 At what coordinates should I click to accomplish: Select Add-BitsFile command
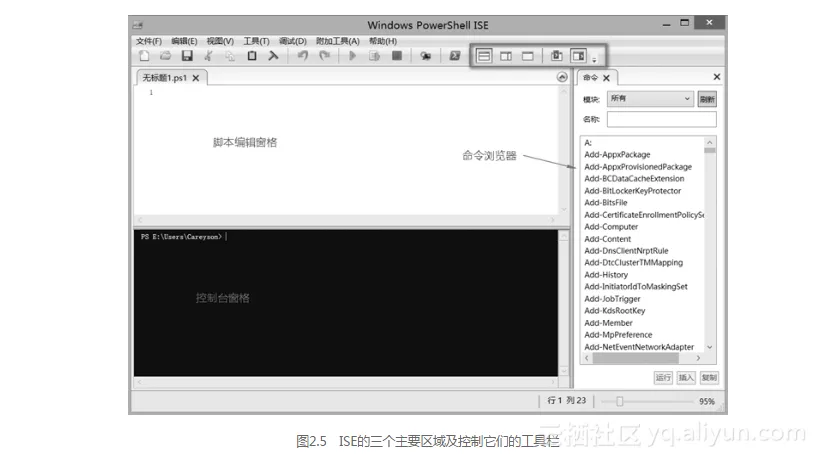click(x=605, y=203)
